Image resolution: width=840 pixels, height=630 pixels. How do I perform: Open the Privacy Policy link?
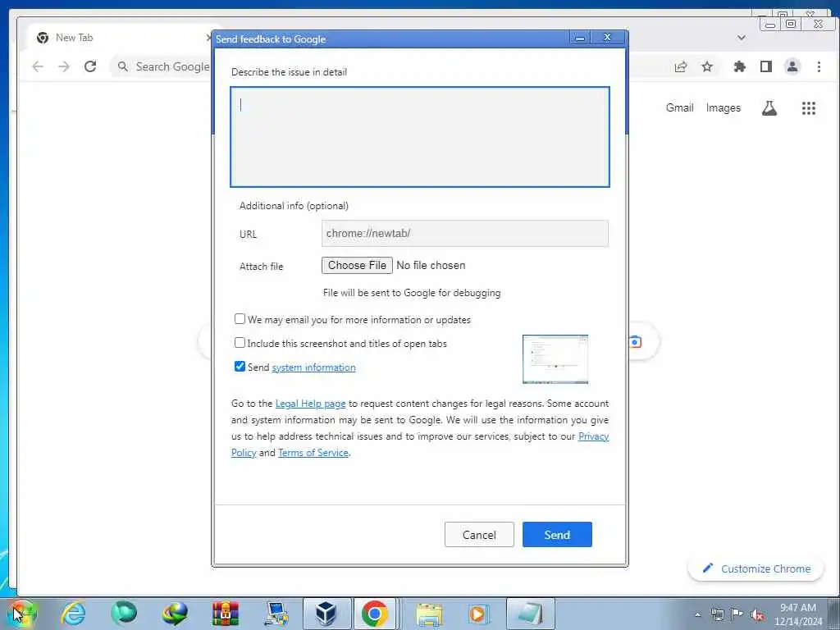594,436
